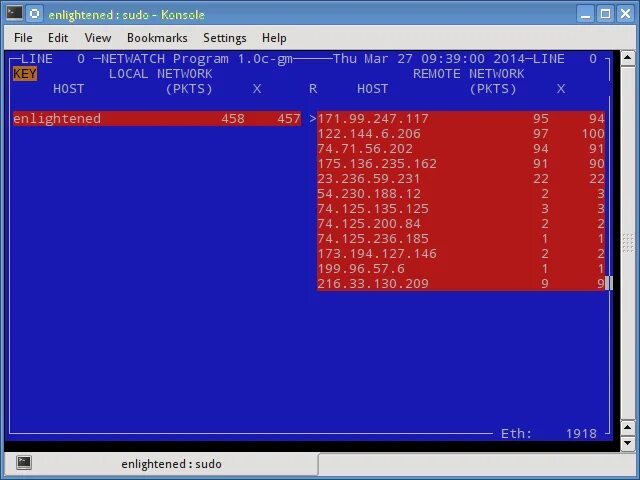Select remote host 74.71.56.202
This screenshot has height=480, width=640.
pyautogui.click(x=461, y=149)
